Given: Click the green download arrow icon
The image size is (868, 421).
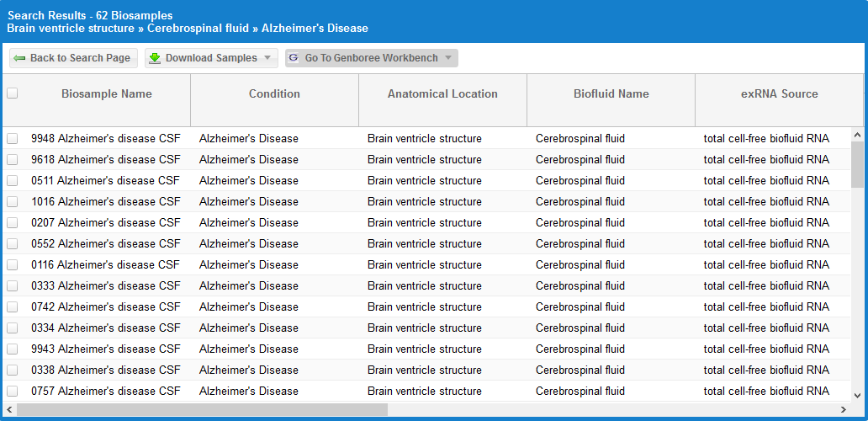Looking at the screenshot, I should coord(154,58).
